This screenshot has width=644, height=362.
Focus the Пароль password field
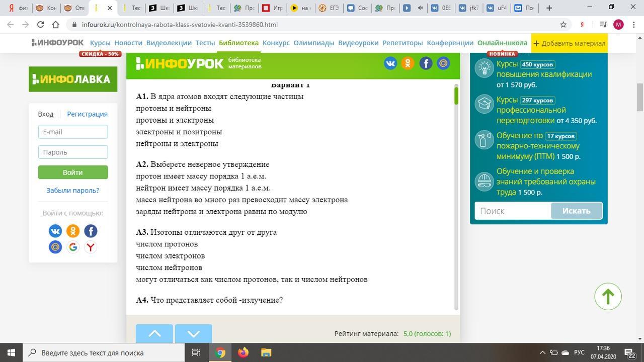click(73, 152)
